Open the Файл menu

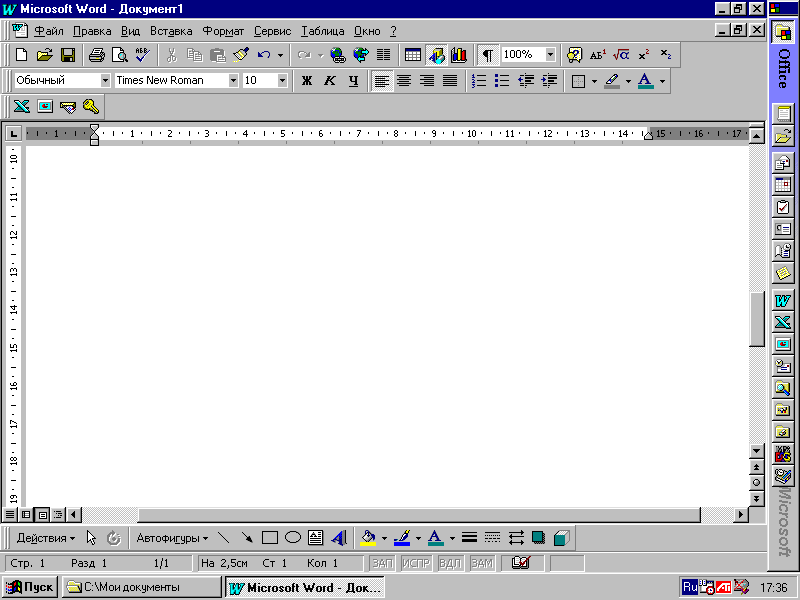point(48,31)
